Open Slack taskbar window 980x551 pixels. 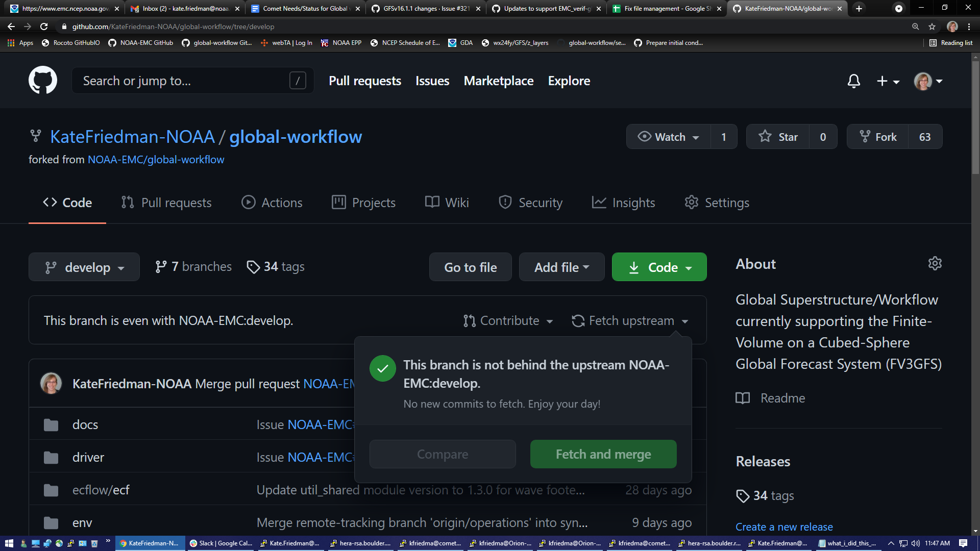click(221, 543)
